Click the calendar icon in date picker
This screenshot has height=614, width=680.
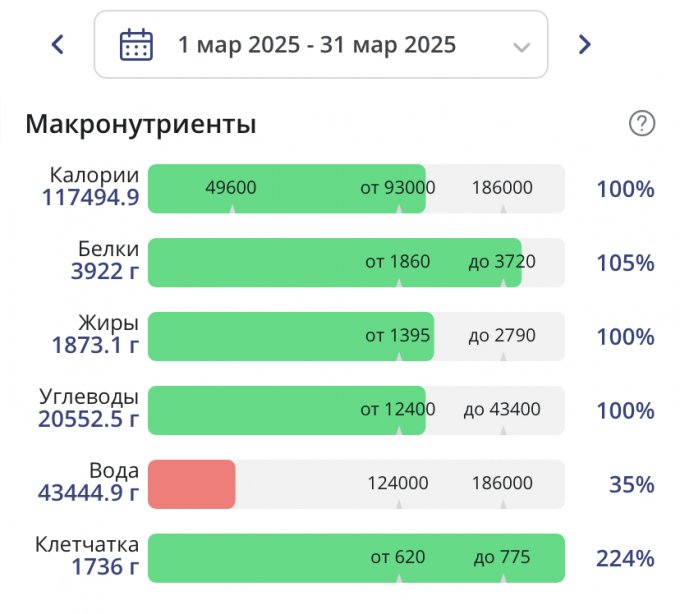click(x=136, y=45)
